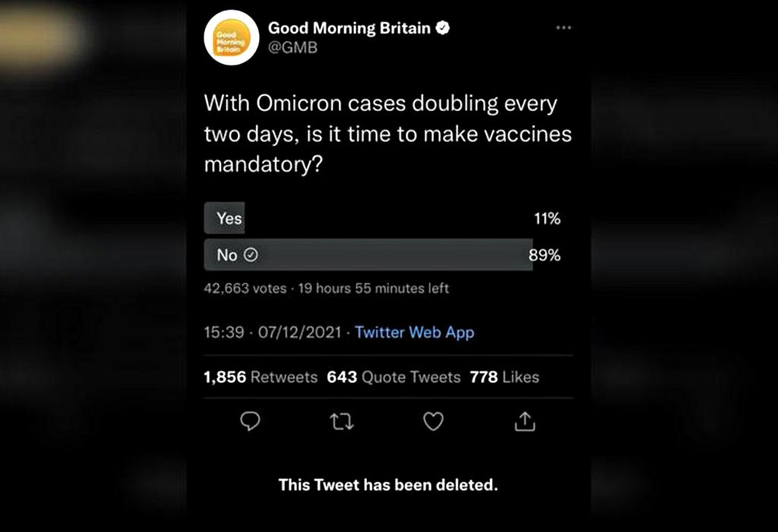The width and height of the screenshot is (778, 532).
Task: Like the tweet with the heart icon
Action: coord(433,422)
